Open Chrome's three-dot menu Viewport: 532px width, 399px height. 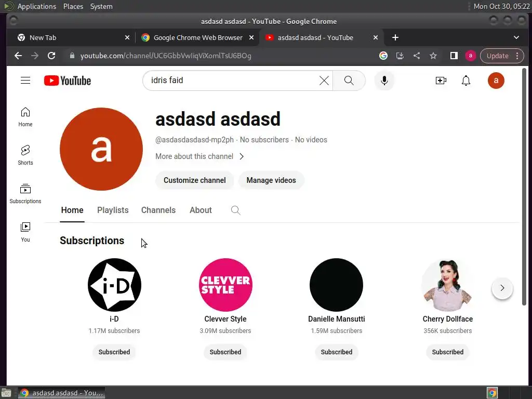tap(517, 56)
